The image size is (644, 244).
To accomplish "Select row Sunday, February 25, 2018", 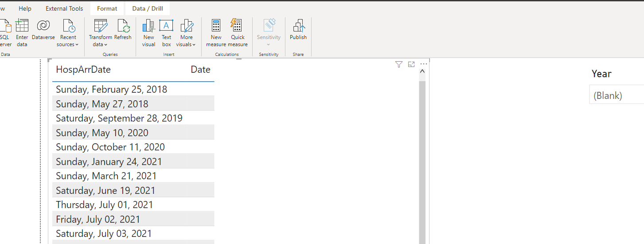I will pos(133,89).
